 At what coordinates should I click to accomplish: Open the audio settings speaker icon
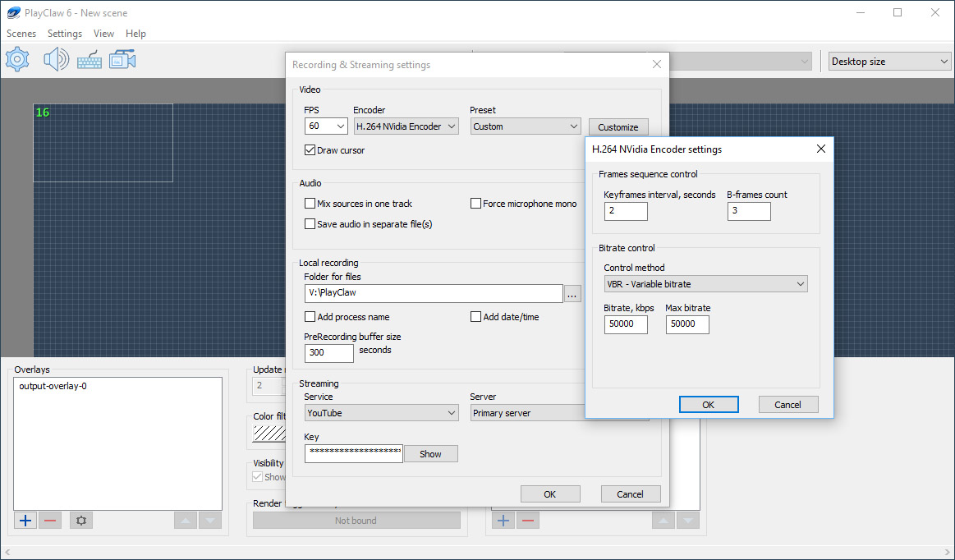pos(55,58)
